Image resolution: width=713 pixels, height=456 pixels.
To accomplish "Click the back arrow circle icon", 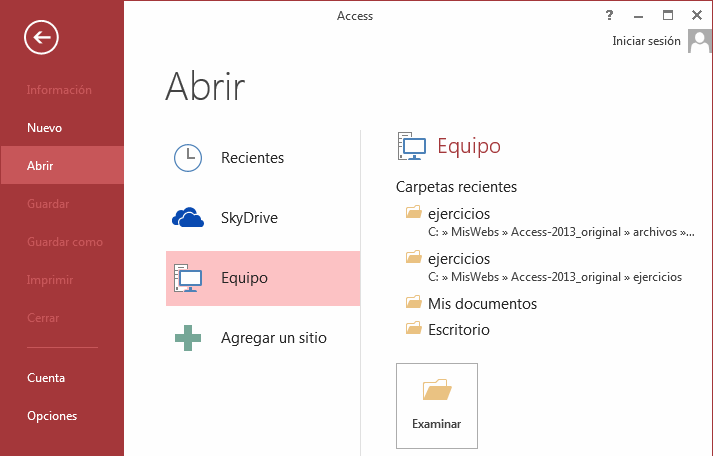I will [x=41, y=38].
